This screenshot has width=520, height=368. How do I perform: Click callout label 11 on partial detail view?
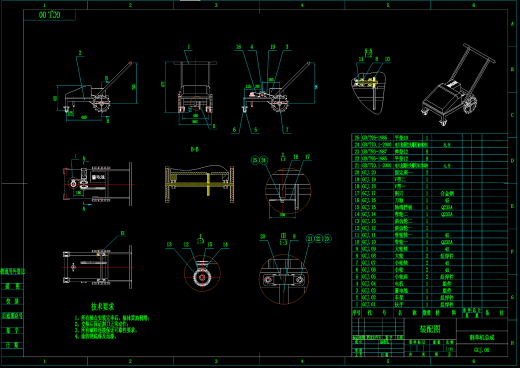click(x=361, y=59)
